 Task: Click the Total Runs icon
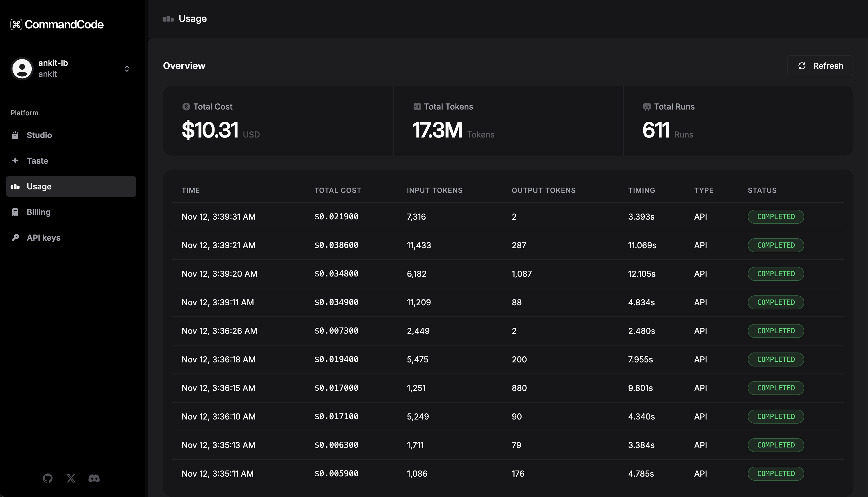(647, 107)
